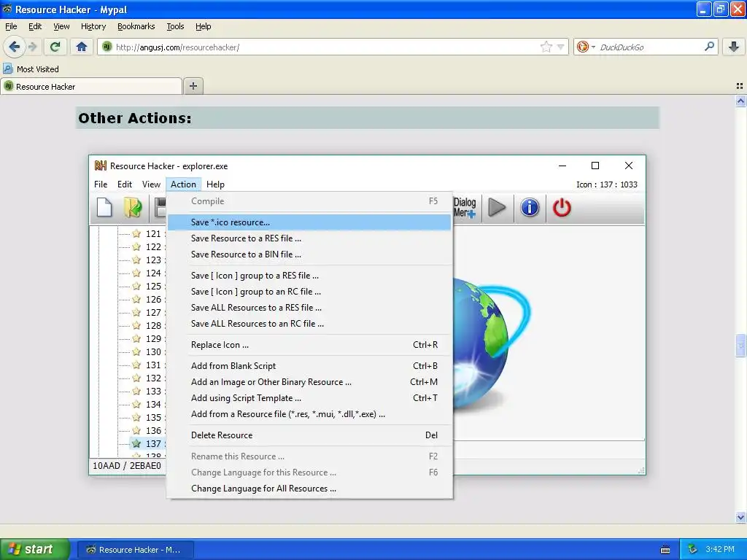Choose Change Language for All Resources
The width and height of the screenshot is (747, 560).
309,489
